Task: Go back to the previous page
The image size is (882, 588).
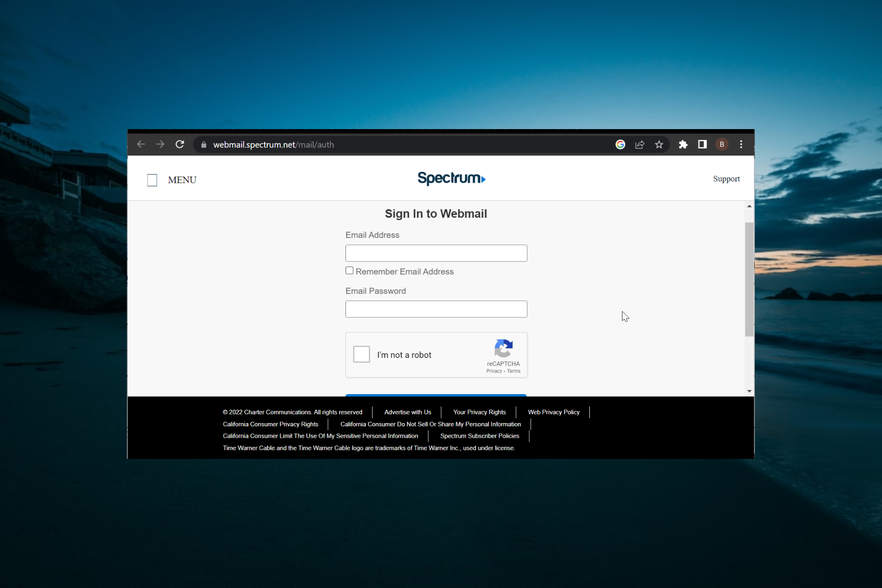Action: tap(141, 144)
